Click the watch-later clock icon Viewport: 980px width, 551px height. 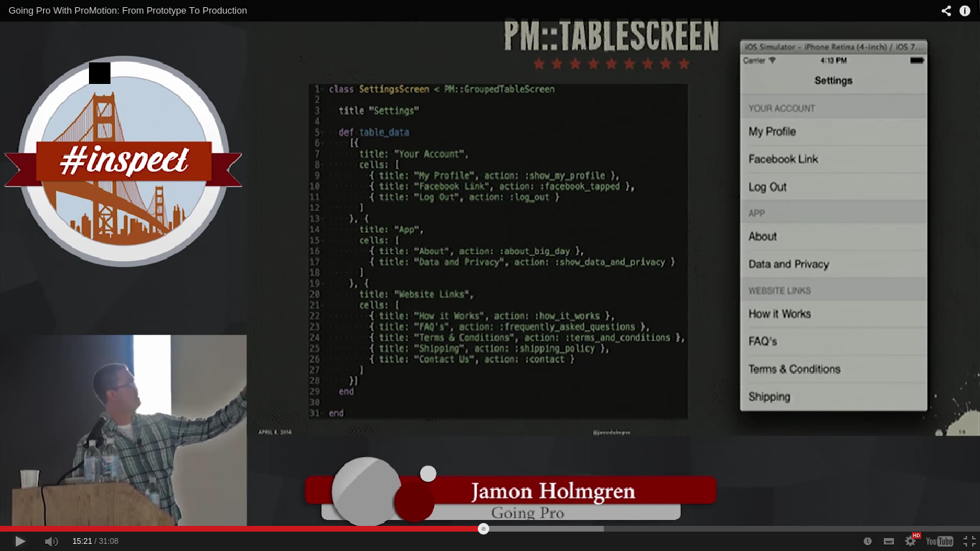(x=867, y=542)
